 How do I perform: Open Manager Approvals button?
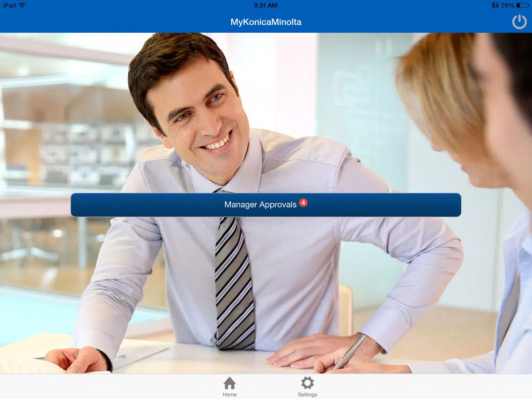click(266, 205)
